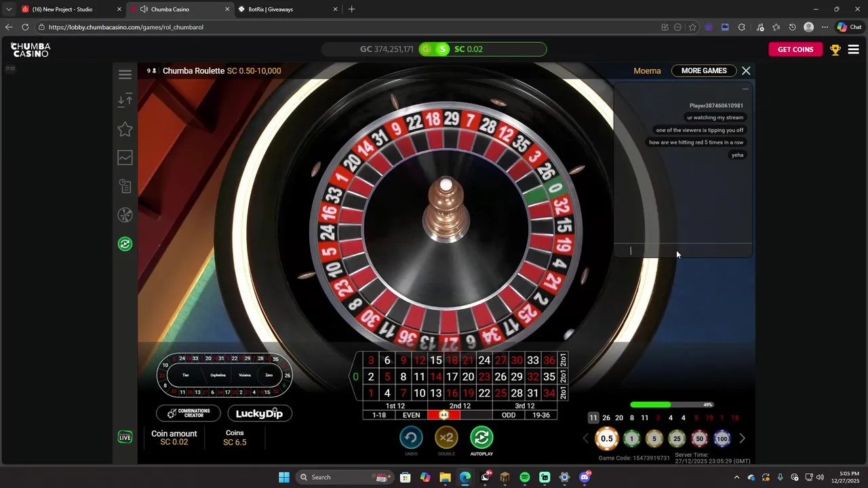Open the Combinations Creator
The height and width of the screenshot is (488, 868).
click(189, 413)
